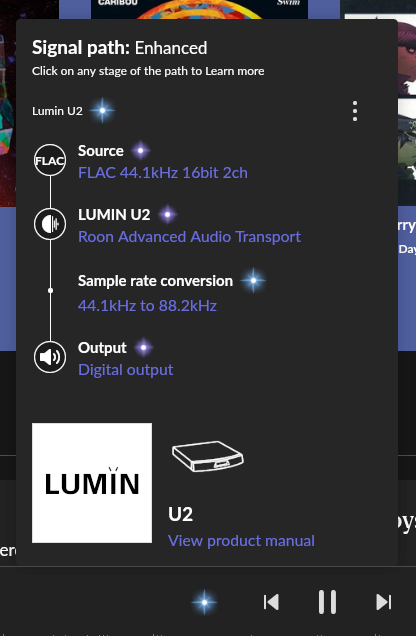Click the LUMIN logo thumbnail
Screen dimensions: 416x636
click(x=92, y=483)
